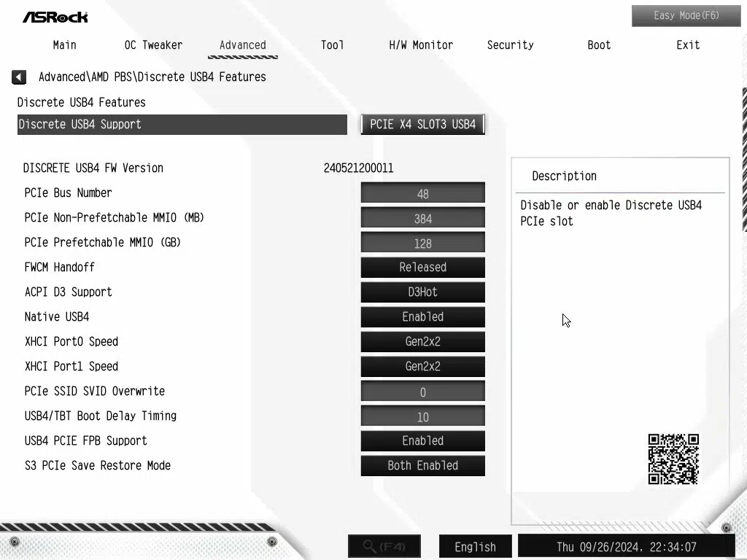
Task: Click the ASRock logo
Action: pyautogui.click(x=55, y=16)
